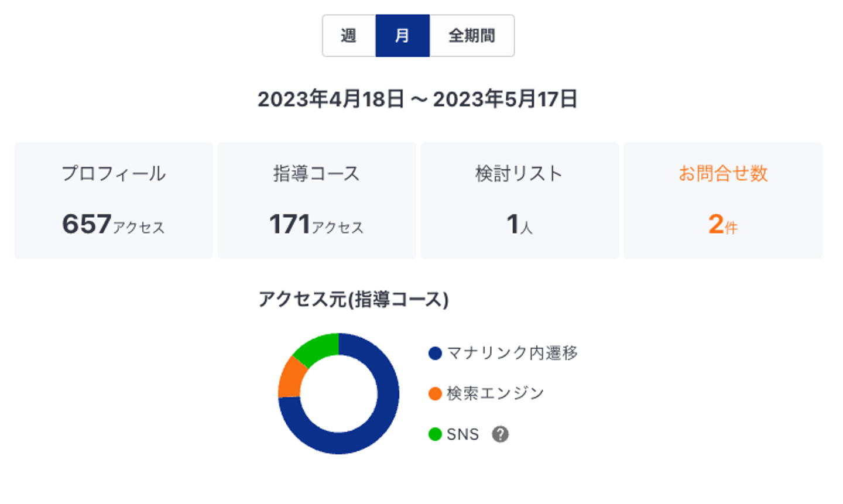The image size is (843, 504).
Task: Click the SNS help question mark icon
Action: 500,434
